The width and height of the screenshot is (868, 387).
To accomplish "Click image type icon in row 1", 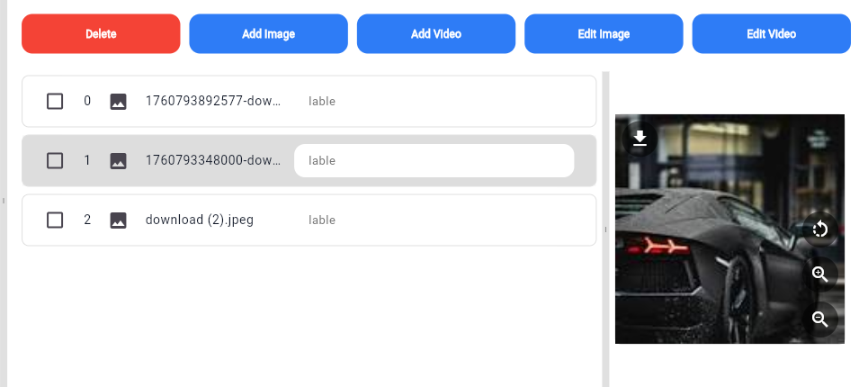I will coord(118,161).
